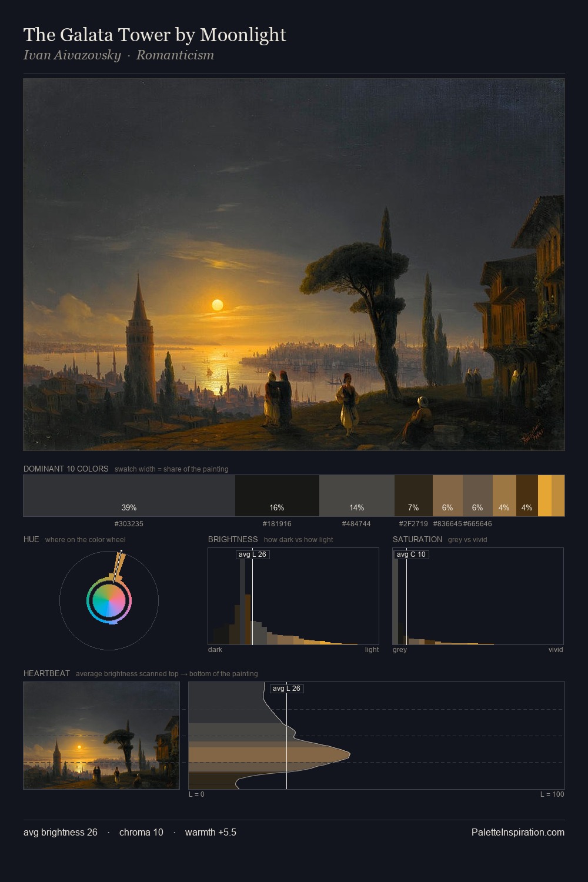Screen dimensions: 588x882
Task: Click the "avg brightness 26" footer stat
Action: (x=61, y=832)
